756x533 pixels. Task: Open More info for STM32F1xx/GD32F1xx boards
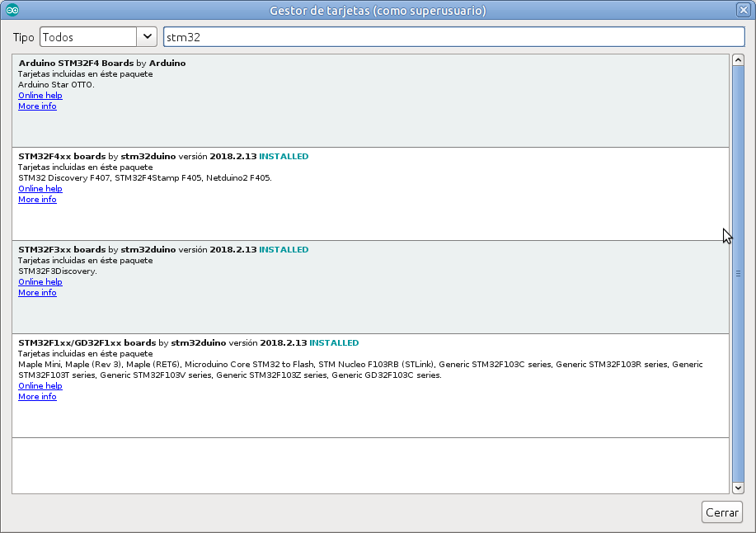click(37, 397)
